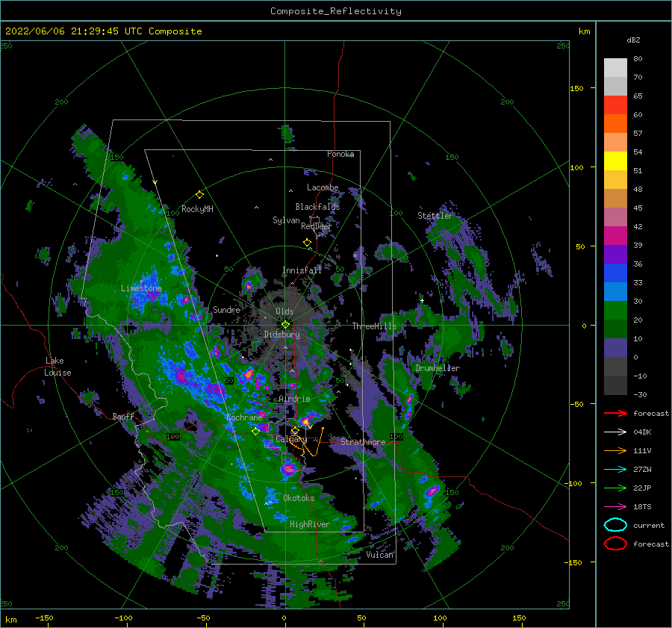
Task: Click the Blackfalds map label
Action: (x=317, y=207)
